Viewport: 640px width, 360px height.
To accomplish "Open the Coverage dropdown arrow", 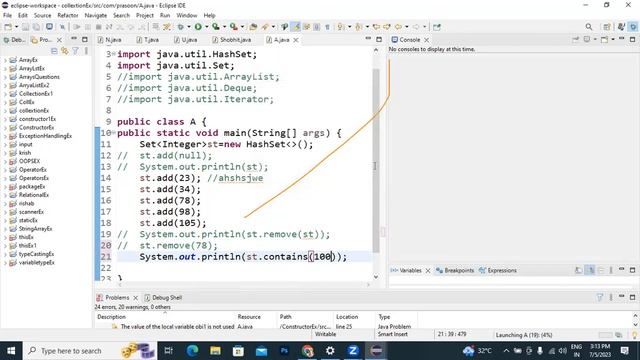I will pyautogui.click(x=224, y=27).
